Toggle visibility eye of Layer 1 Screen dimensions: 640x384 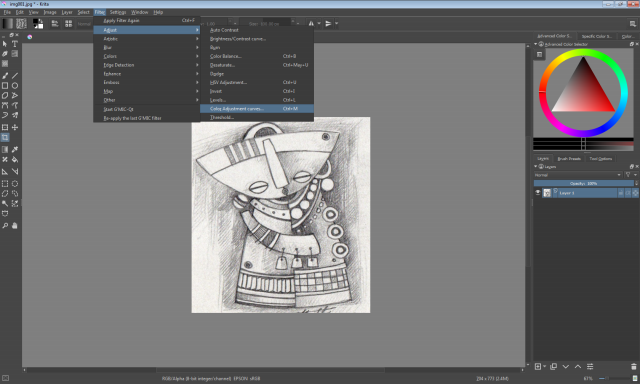tap(538, 193)
